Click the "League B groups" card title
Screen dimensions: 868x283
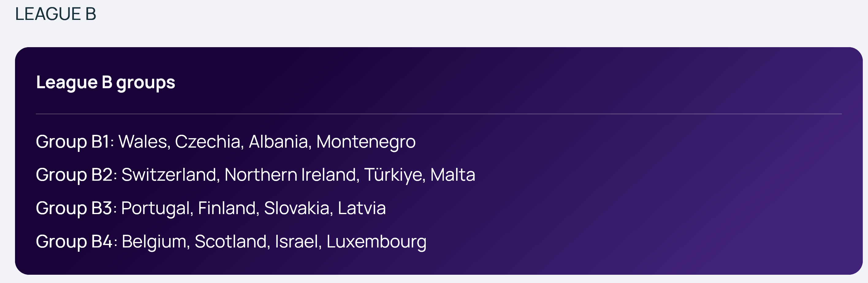click(x=105, y=82)
